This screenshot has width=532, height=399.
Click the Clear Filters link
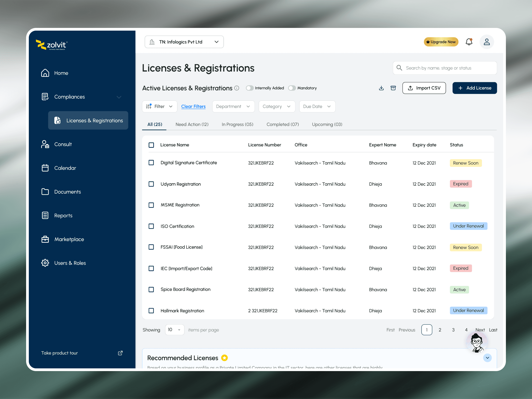(193, 106)
